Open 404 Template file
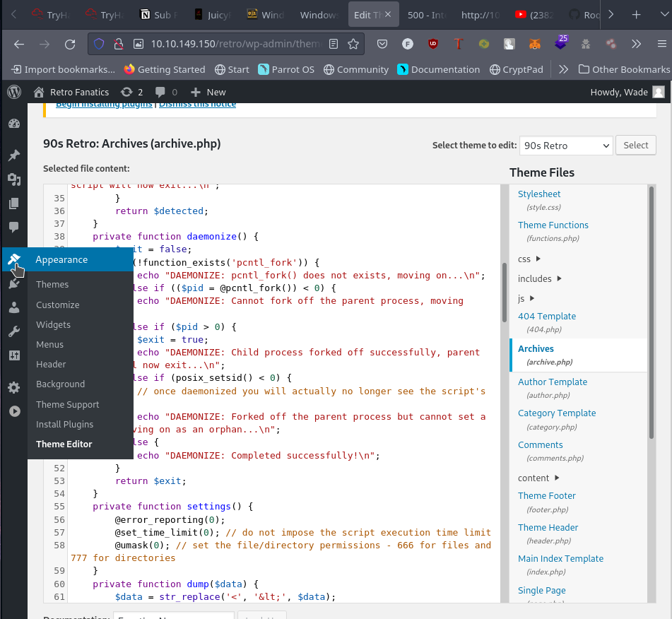 point(547,317)
